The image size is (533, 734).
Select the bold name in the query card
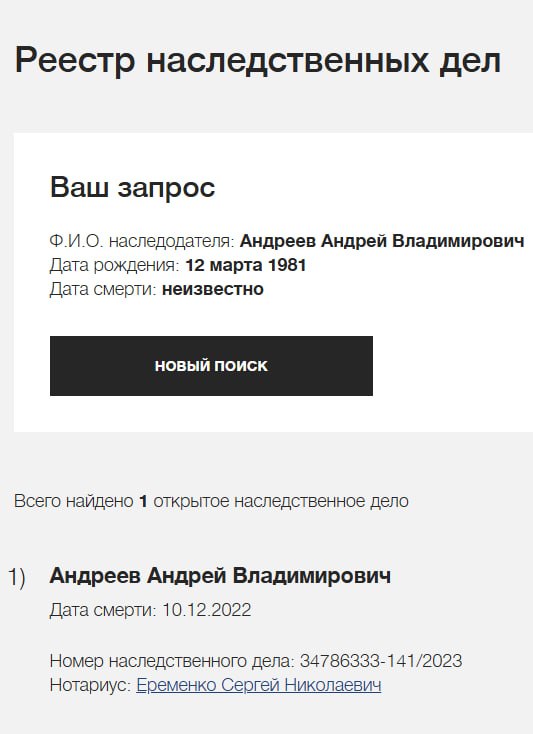(x=382, y=241)
